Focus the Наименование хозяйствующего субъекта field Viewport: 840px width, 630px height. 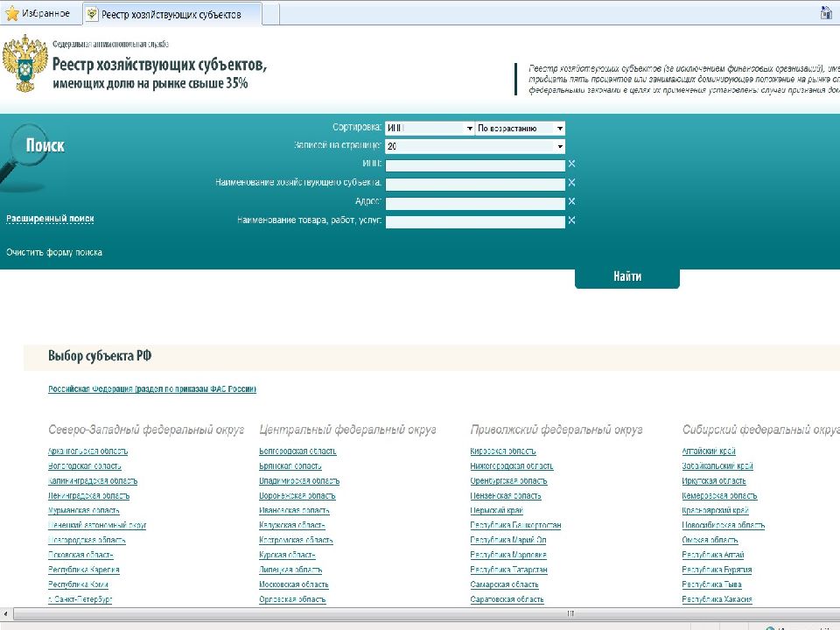(475, 185)
